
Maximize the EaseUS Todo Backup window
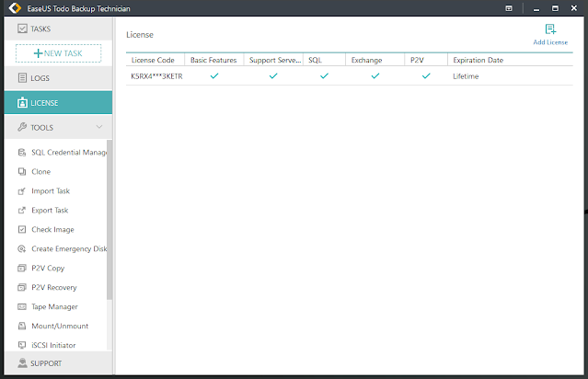pyautogui.click(x=555, y=8)
